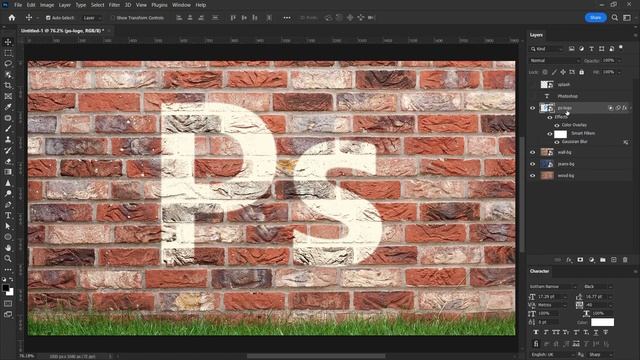Open the workspace layout switcher icon
The width and height of the screenshot is (640, 360).
click(x=627, y=18)
